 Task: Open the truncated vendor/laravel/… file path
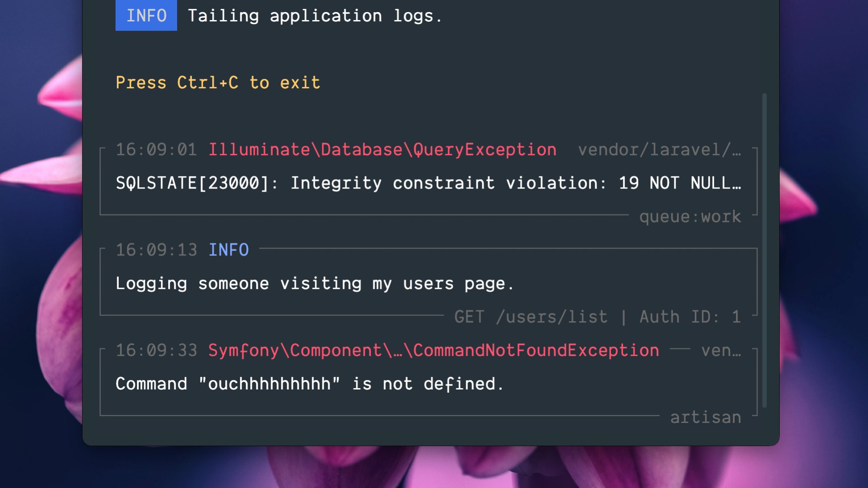(659, 150)
